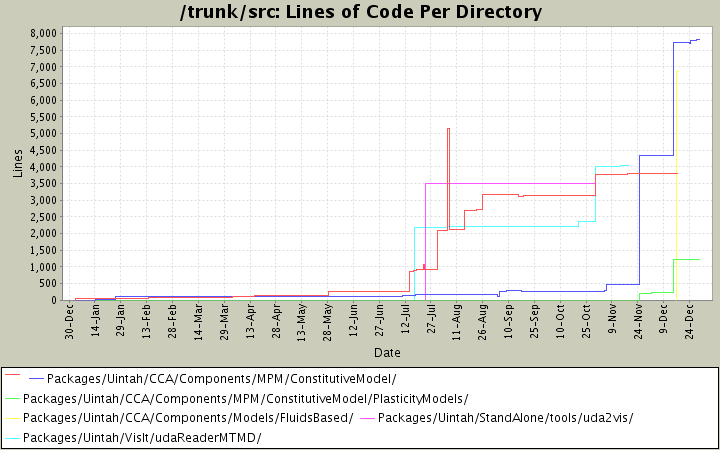The width and height of the screenshot is (720, 450).
Task: Click the yellow FluidsBased vertical spike line
Action: click(x=677, y=184)
